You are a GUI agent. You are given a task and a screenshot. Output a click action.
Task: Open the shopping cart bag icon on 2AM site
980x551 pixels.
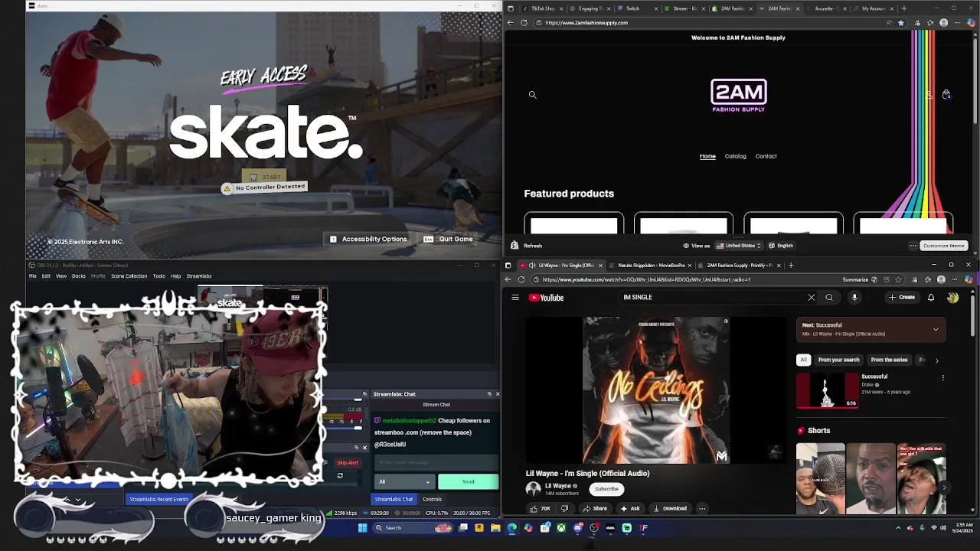point(946,94)
